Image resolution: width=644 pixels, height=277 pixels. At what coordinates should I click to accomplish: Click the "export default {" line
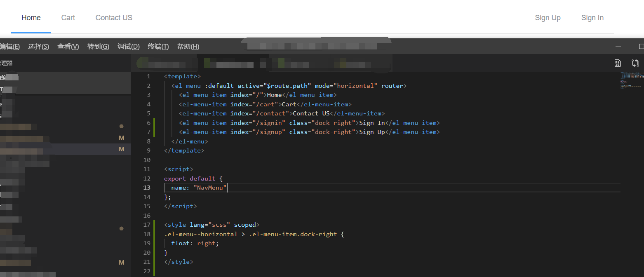(x=193, y=178)
